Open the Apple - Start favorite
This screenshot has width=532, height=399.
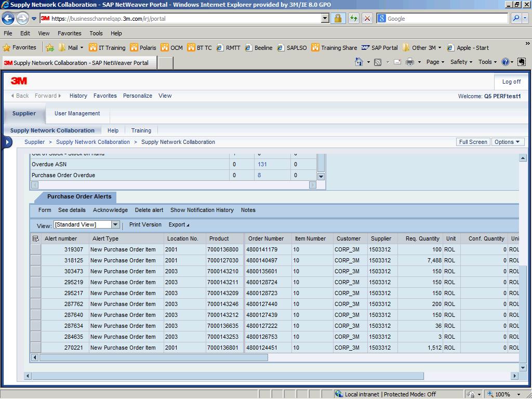click(x=468, y=48)
